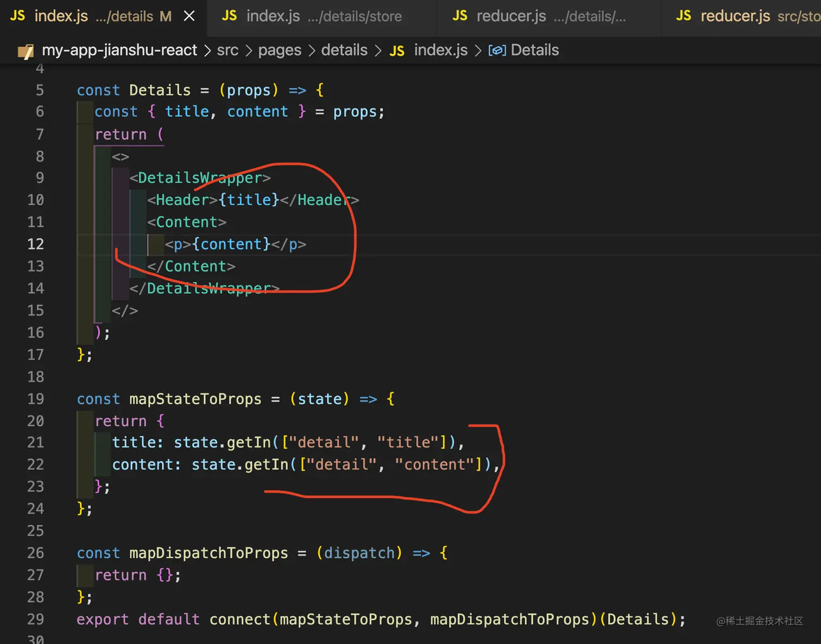Click mapDispatchToProps in its declaration on line 26
The height and width of the screenshot is (644, 821).
[209, 553]
